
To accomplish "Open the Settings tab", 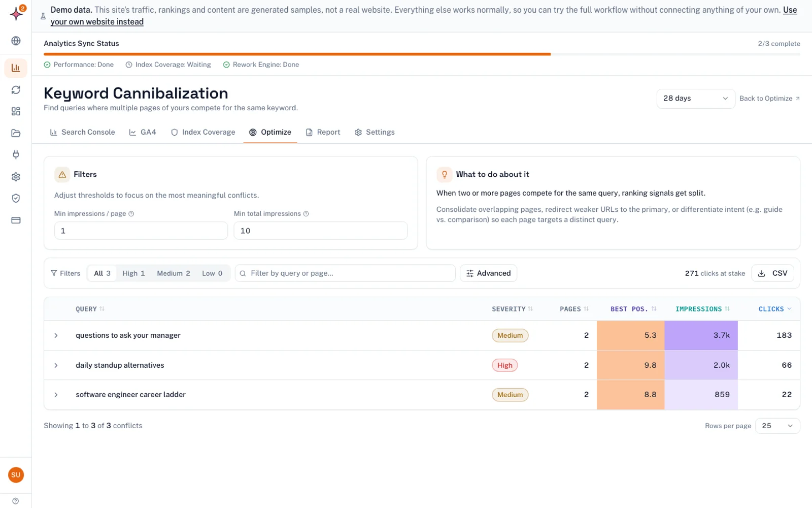I will point(375,132).
